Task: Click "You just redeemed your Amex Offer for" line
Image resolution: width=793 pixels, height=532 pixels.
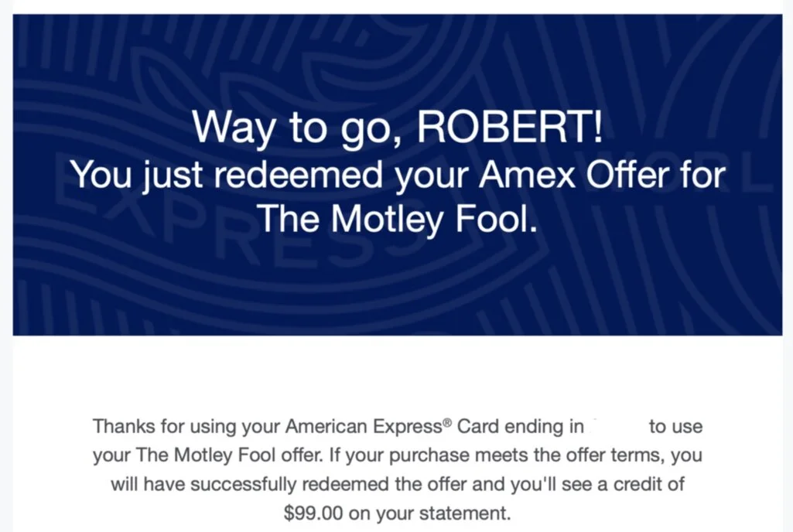Action: (398, 175)
